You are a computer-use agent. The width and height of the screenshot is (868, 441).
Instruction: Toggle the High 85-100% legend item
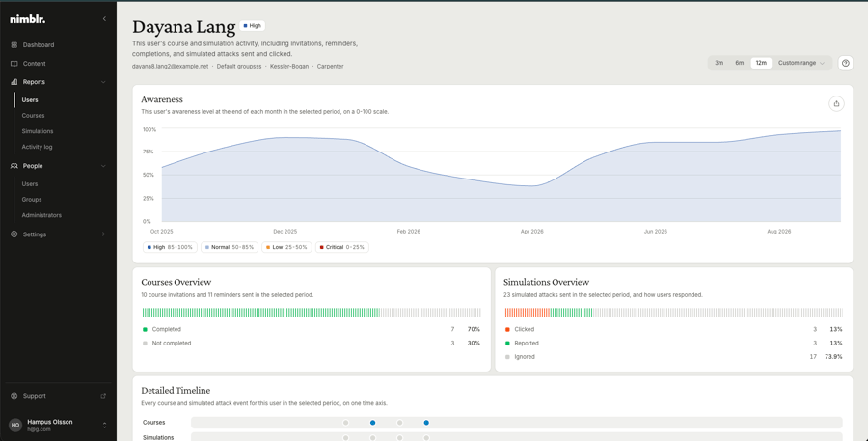tap(170, 247)
